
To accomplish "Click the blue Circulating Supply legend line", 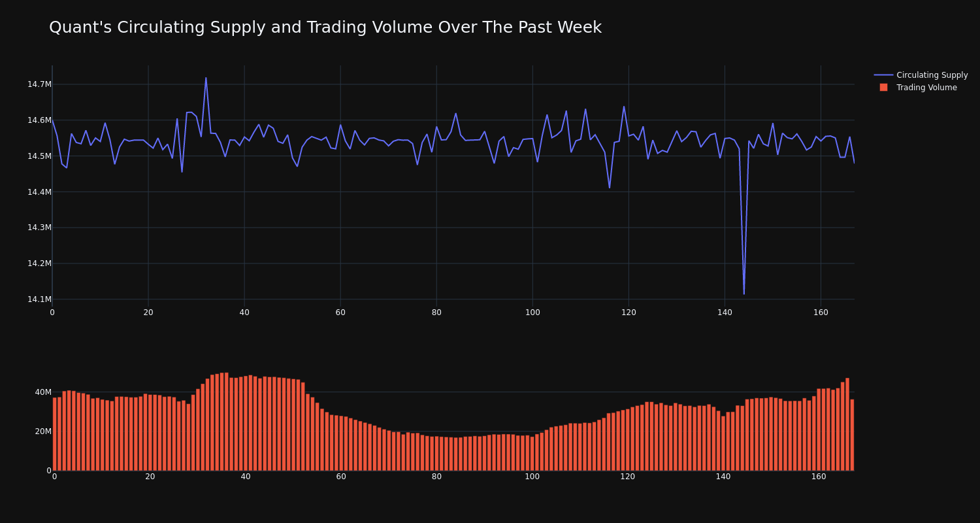I will click(883, 75).
